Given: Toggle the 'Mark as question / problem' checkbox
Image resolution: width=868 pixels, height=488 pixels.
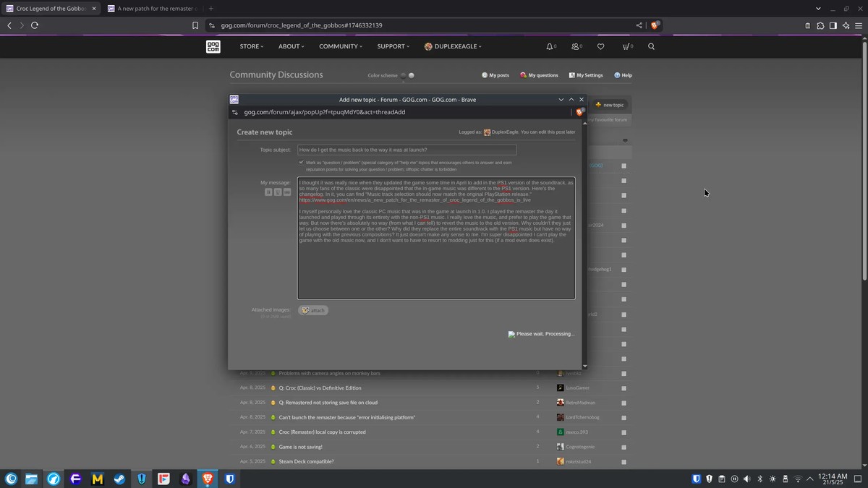Looking at the screenshot, I should pyautogui.click(x=301, y=162).
